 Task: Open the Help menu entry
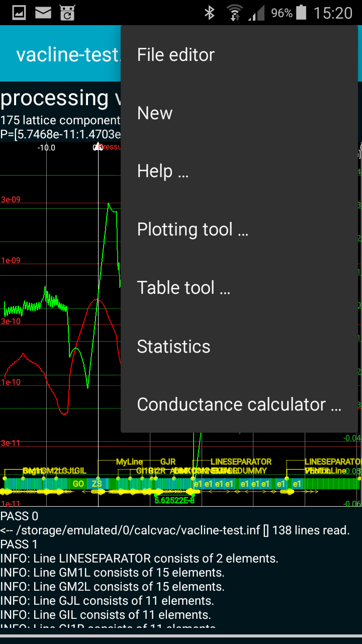pos(162,172)
